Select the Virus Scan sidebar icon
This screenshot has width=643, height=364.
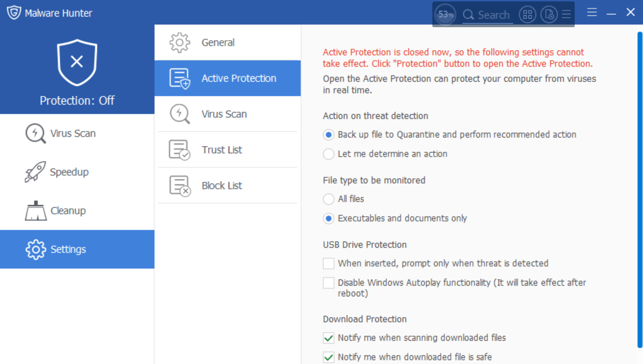click(60, 133)
